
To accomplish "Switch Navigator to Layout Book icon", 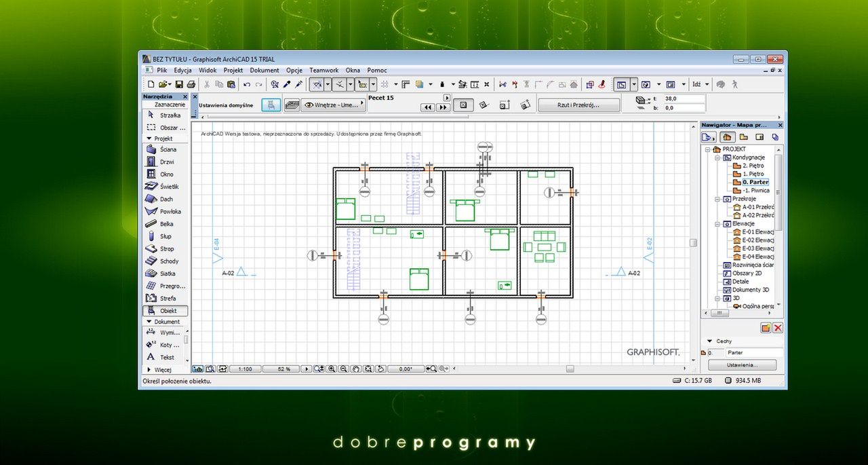I will 760,137.
